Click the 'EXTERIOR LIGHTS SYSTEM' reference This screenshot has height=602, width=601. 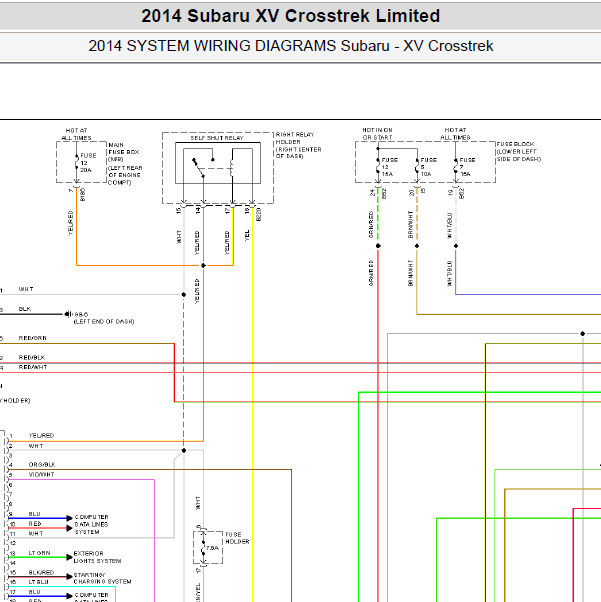pyautogui.click(x=97, y=557)
